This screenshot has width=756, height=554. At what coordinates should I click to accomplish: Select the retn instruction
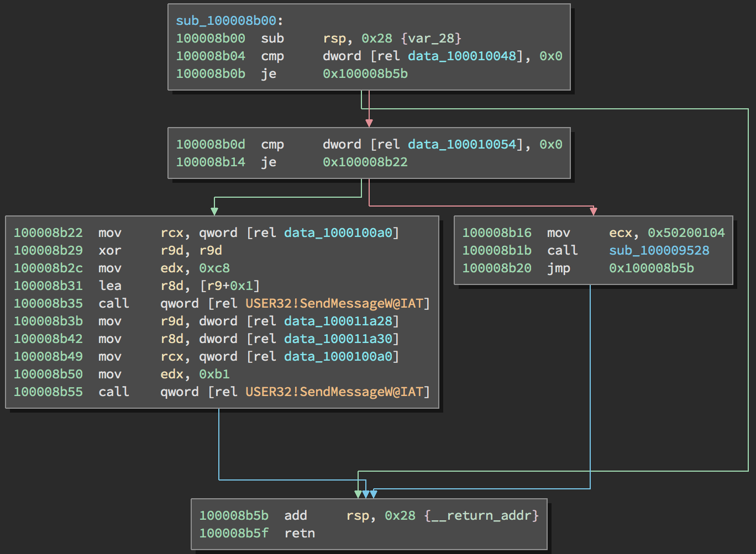coord(300,534)
